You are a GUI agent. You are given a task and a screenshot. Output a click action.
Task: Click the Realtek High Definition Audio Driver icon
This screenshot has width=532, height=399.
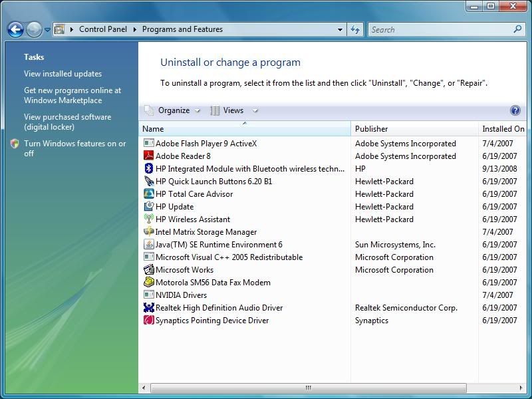point(148,307)
